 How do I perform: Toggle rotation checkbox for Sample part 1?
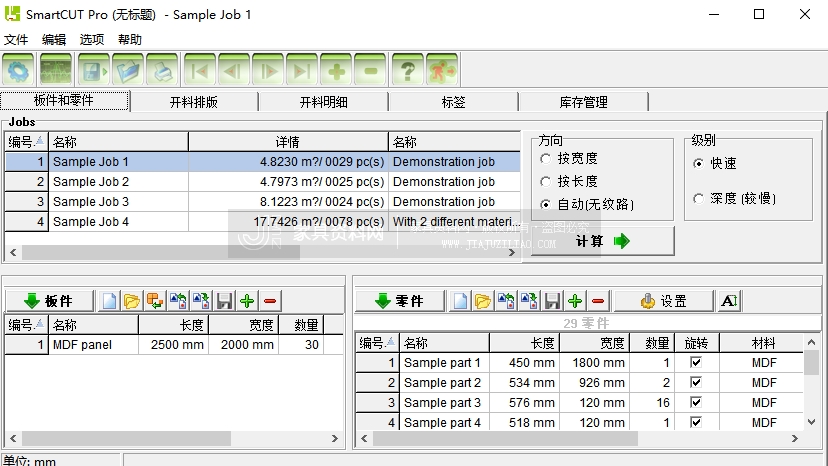point(696,362)
